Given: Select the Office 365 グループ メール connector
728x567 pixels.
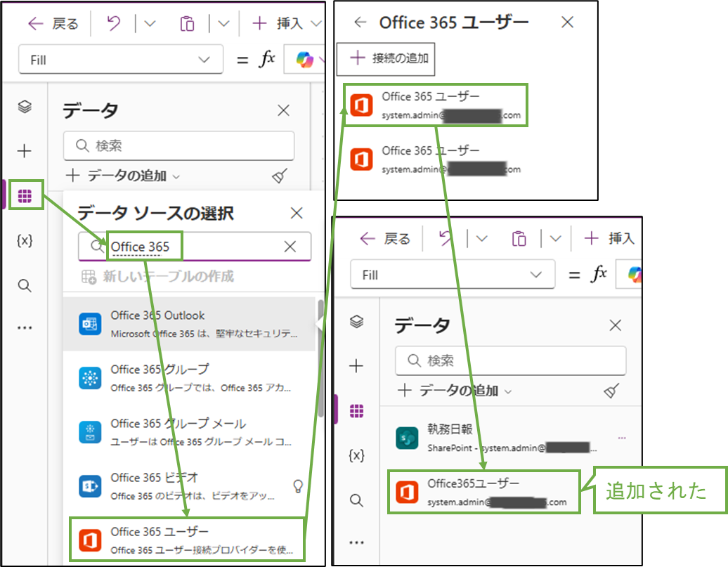Looking at the screenshot, I should 190,432.
